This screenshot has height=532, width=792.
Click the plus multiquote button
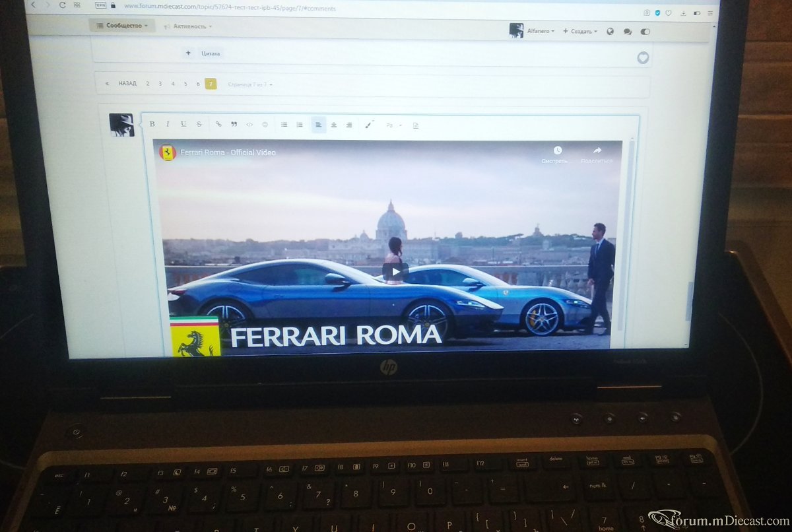(x=188, y=53)
